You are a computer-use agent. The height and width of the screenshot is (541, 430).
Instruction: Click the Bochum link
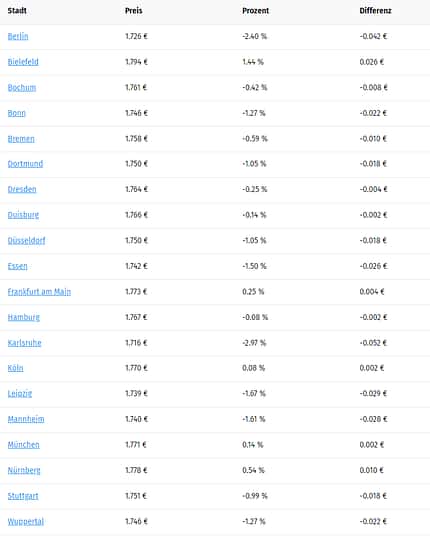(22, 87)
